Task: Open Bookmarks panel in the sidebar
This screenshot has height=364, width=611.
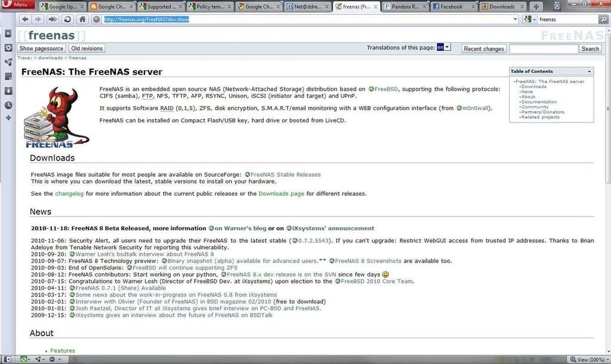Action: click(x=8, y=33)
